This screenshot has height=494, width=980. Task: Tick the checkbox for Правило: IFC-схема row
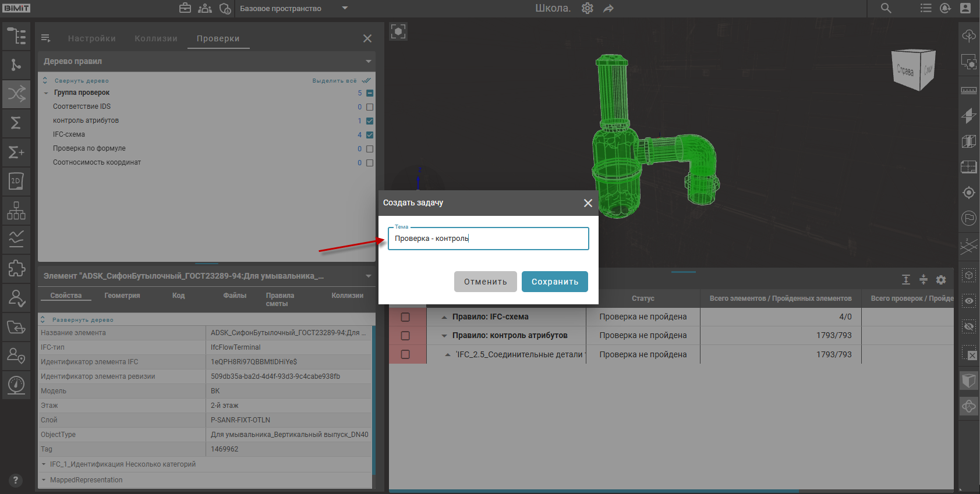tap(406, 317)
